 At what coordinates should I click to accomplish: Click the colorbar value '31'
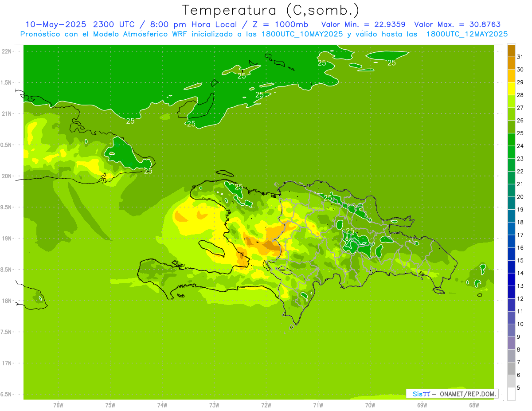coord(520,57)
